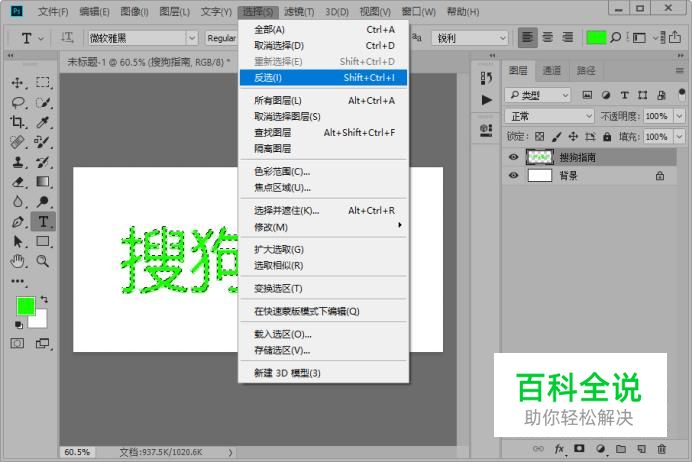
Task: Hide the 背景 layer
Action: tap(513, 175)
